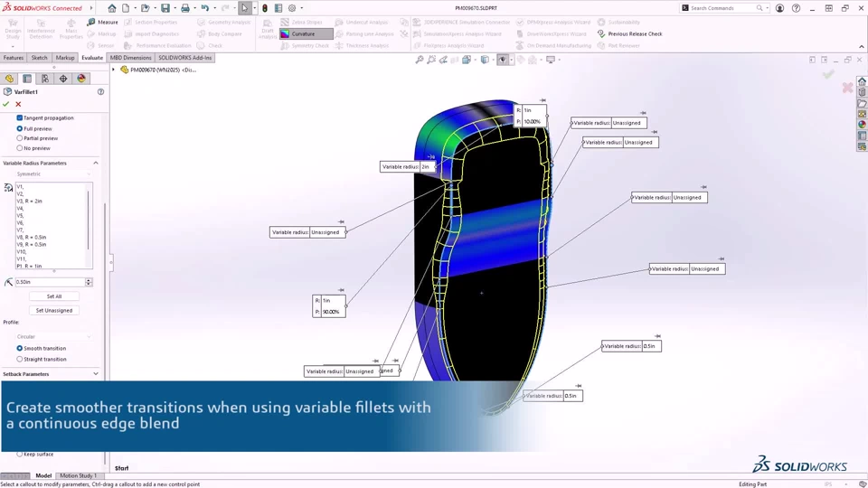Screen dimensions: 868x488
Task: Click the vertex list scrollbar
Action: point(88,221)
